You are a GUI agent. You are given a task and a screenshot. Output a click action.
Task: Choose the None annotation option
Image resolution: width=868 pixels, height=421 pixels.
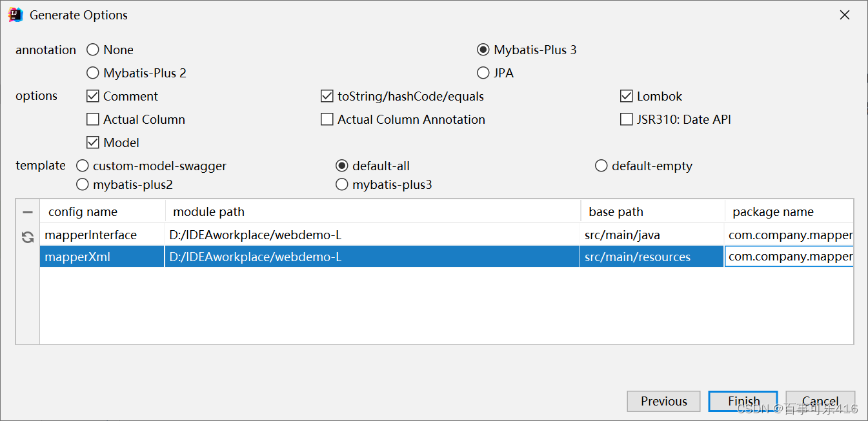click(92, 50)
